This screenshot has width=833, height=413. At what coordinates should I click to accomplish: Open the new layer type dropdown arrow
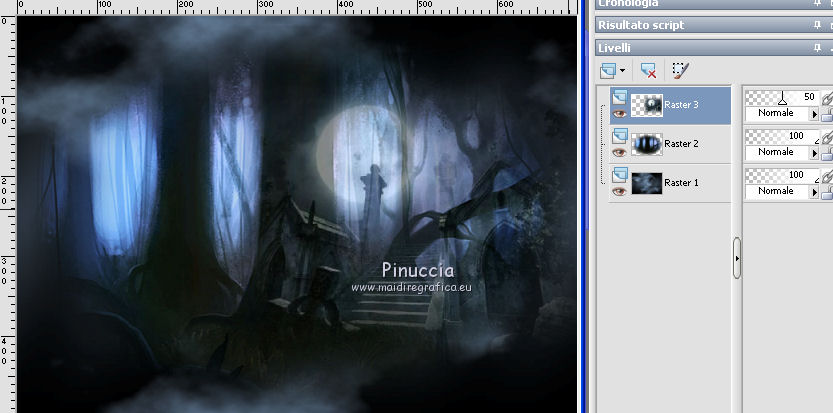click(x=622, y=71)
